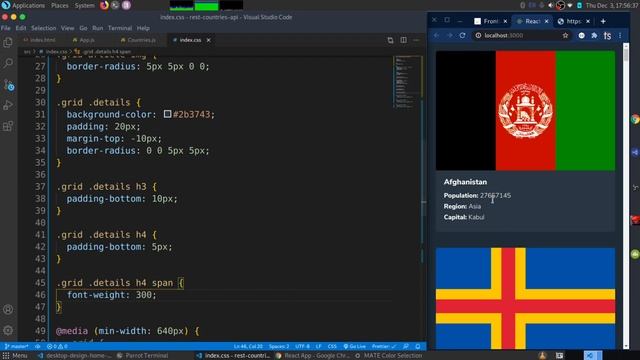Open the Applications menu in the top panel
This screenshot has width=640, height=360.
click(28, 6)
